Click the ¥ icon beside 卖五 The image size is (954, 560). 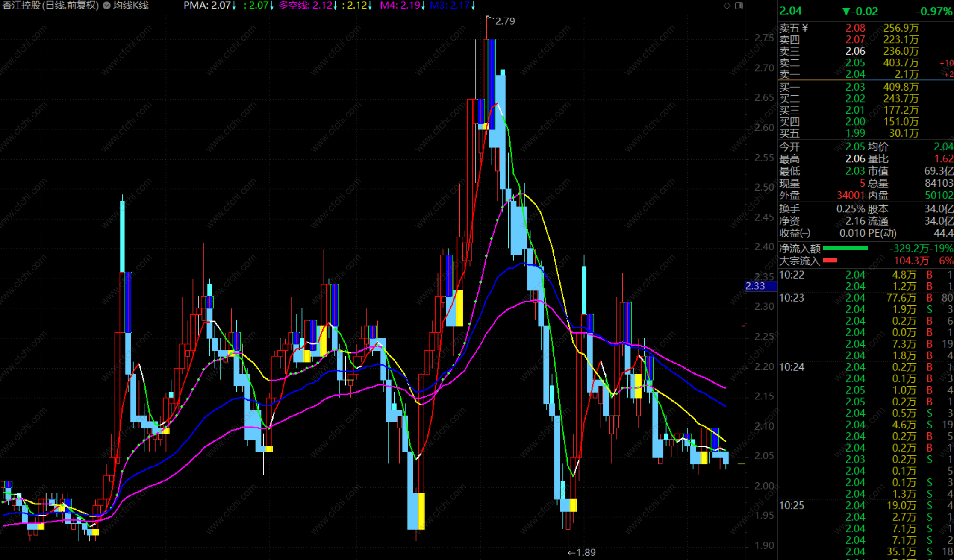[805, 28]
